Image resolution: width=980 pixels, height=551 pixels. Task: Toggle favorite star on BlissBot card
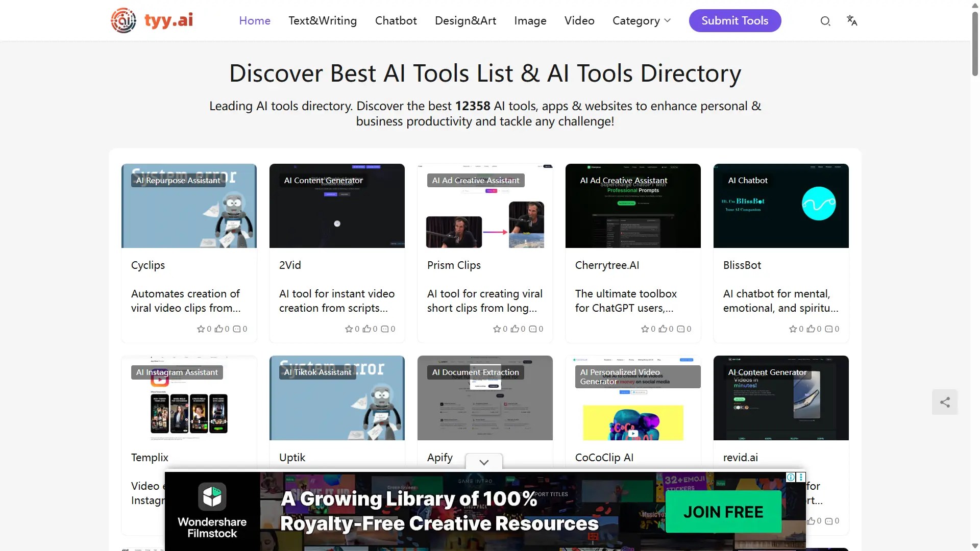pyautogui.click(x=793, y=329)
